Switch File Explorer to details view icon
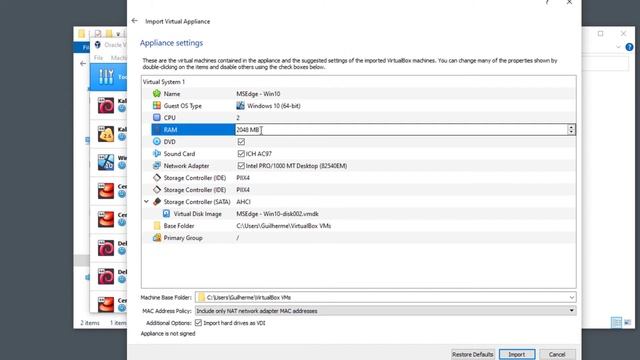640x360 pixels. click(x=616, y=322)
